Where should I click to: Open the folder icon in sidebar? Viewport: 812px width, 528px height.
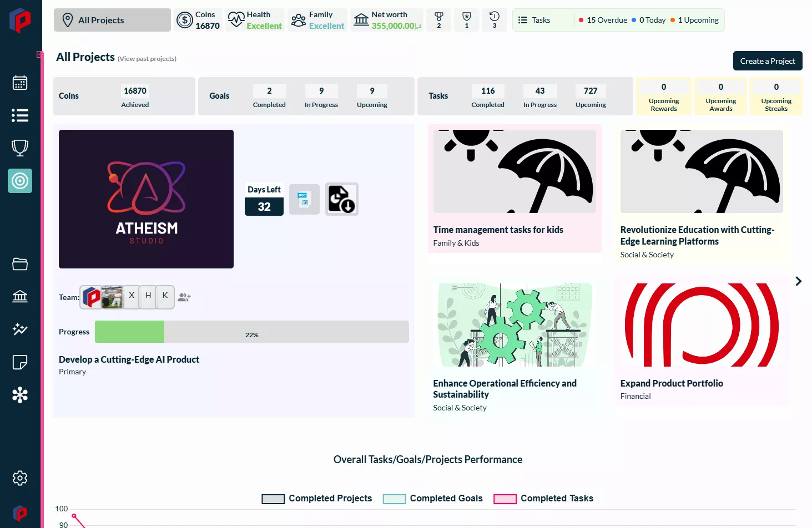20,264
